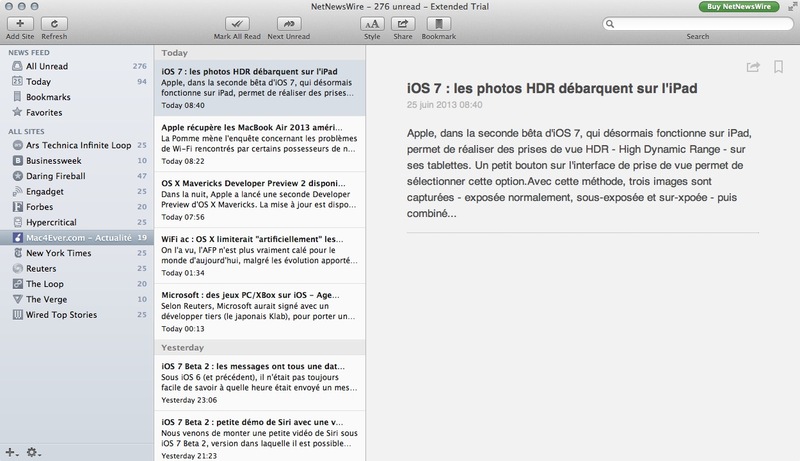Open the iOS 7 Beta 2 Siri demo article

(x=260, y=437)
